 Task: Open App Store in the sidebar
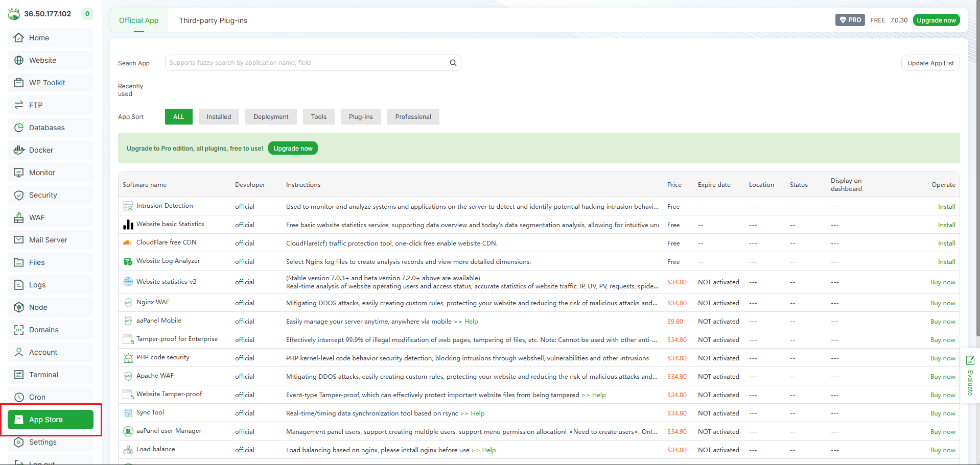click(51, 420)
